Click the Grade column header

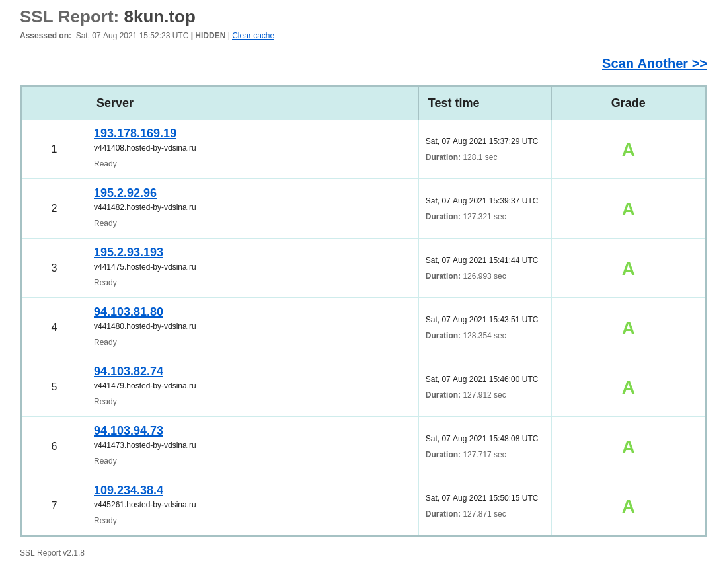[x=629, y=103]
